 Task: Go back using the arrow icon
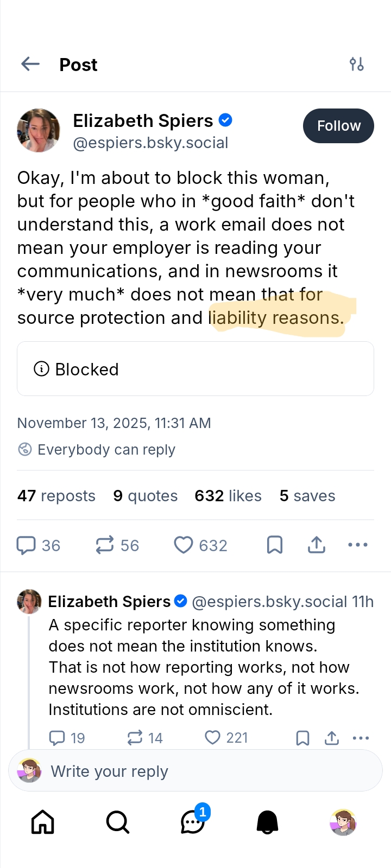[x=30, y=65]
